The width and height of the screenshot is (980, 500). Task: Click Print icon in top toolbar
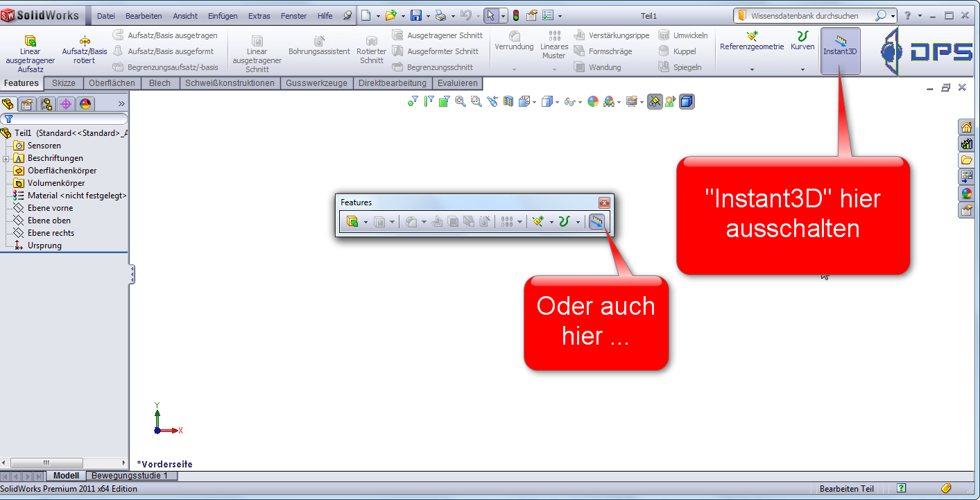(440, 15)
